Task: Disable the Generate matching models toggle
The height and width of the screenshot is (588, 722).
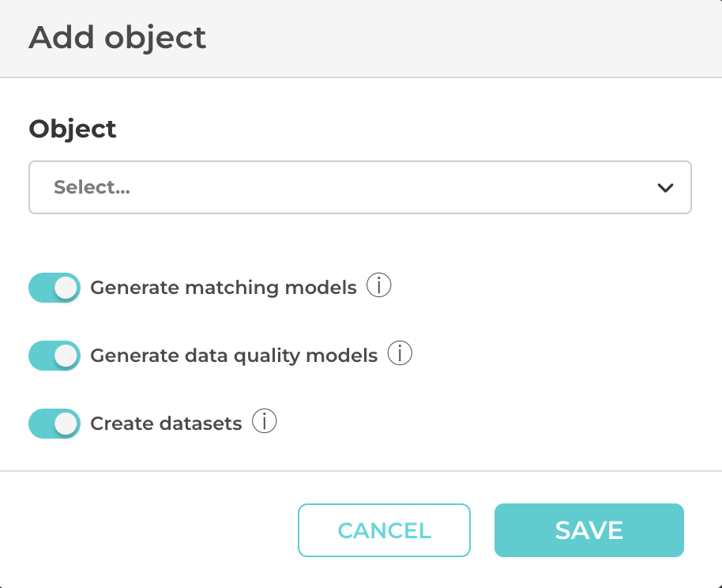Action: (55, 288)
